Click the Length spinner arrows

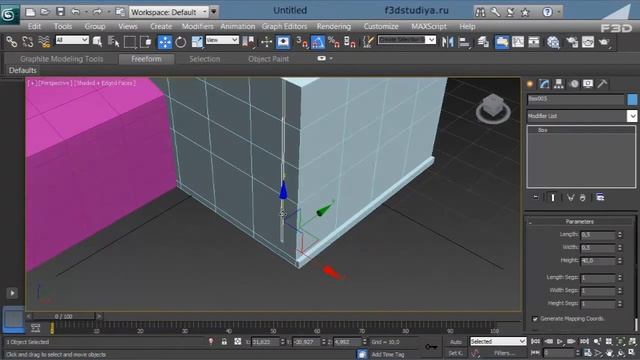click(620, 235)
